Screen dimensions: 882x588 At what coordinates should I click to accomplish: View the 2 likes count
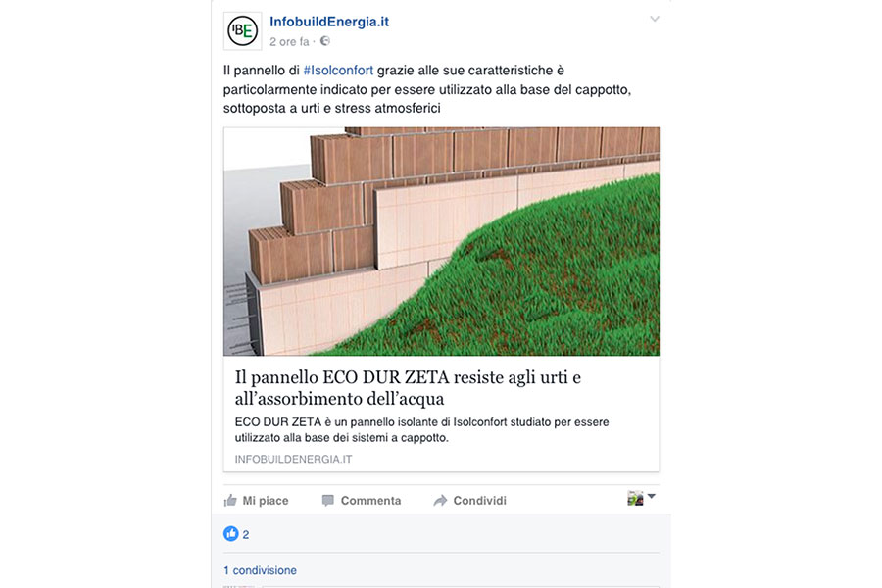[246, 534]
